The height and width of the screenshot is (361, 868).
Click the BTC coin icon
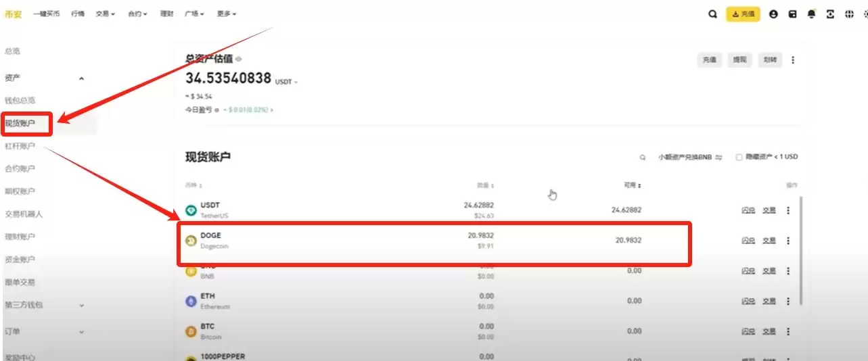coord(191,331)
